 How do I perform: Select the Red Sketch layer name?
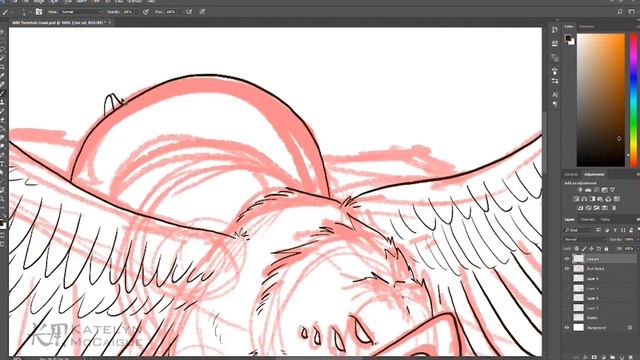point(595,269)
